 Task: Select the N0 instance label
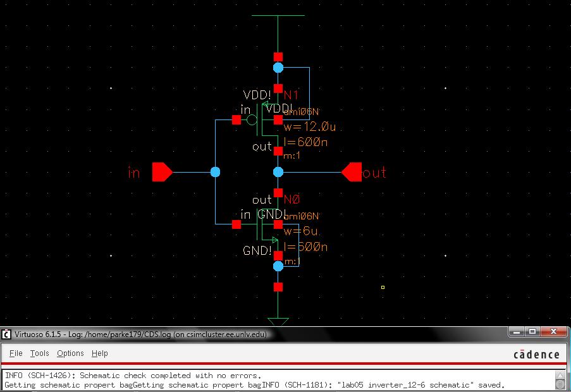(x=292, y=199)
